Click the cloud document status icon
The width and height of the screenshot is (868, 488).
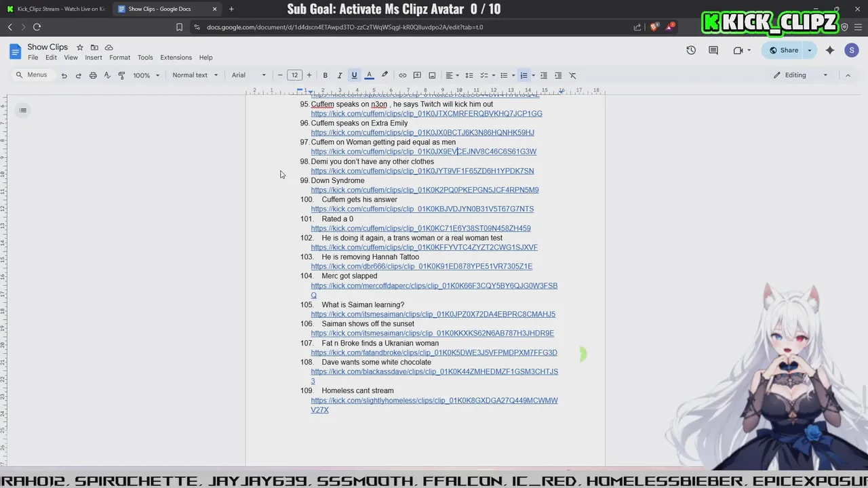[108, 47]
